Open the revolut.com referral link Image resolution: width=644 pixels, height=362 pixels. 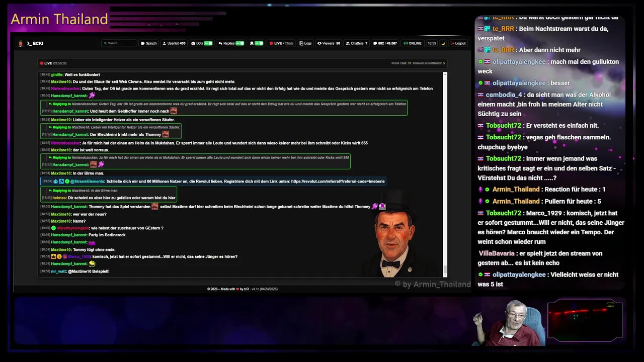coord(338,181)
